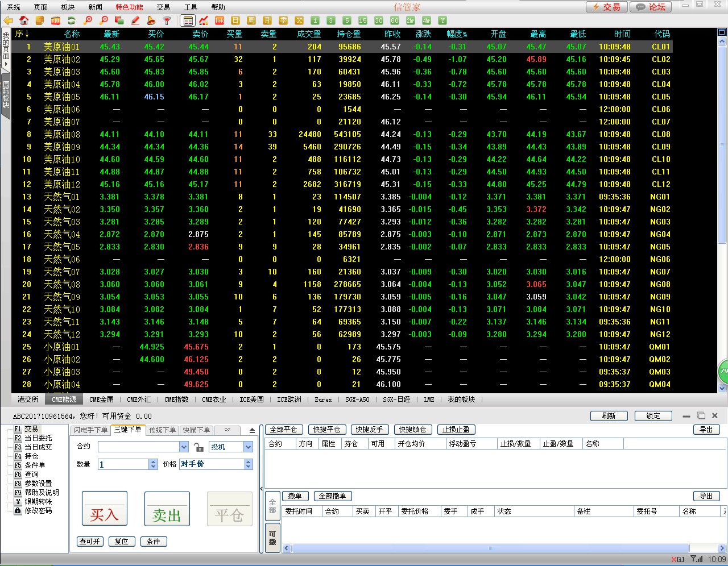Switch to the CME金属 tab
Screen dimensions: 728x566
(x=101, y=399)
